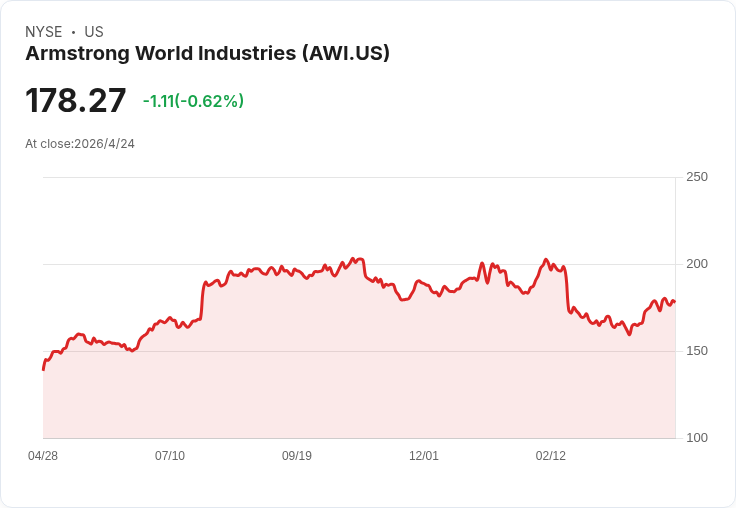Click the 100 y-axis label
736x508 pixels.
[x=697, y=438]
